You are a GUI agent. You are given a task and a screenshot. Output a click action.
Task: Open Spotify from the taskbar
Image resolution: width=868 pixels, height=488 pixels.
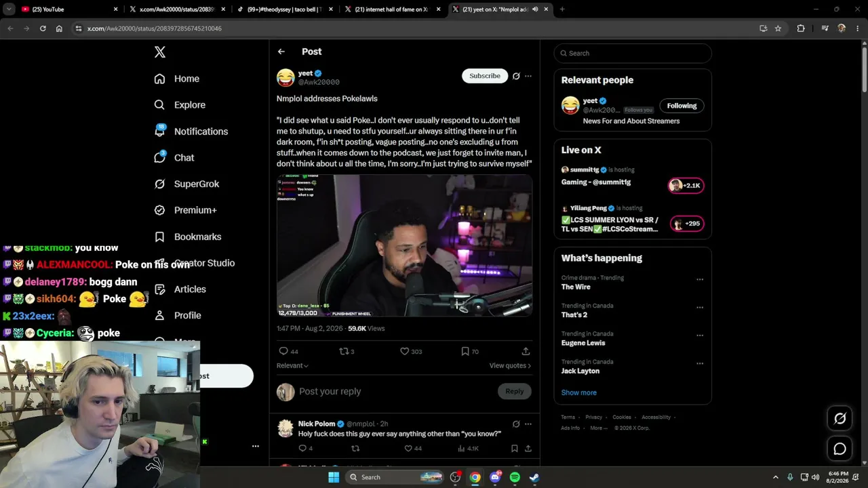tap(515, 477)
